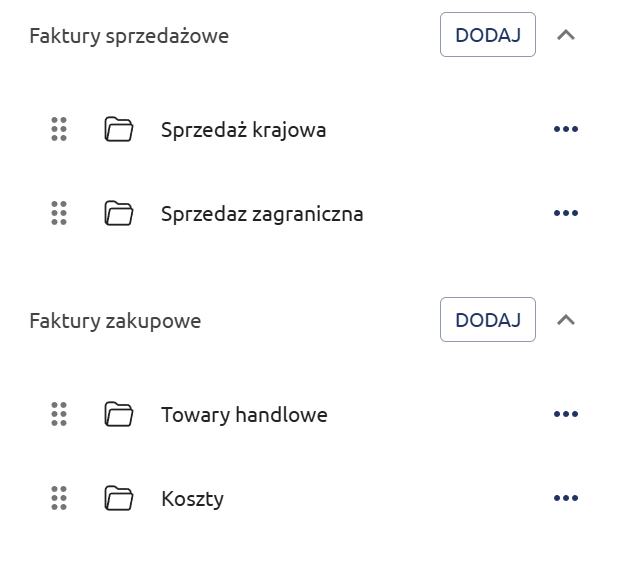Open more options for Sprzedaż krajowa
This screenshot has width=624, height=571.
[x=566, y=129]
